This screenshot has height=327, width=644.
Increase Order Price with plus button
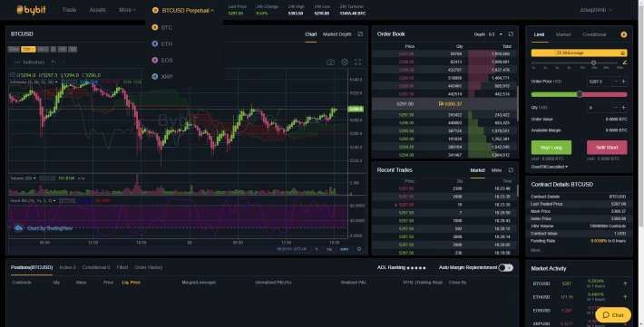click(x=623, y=82)
